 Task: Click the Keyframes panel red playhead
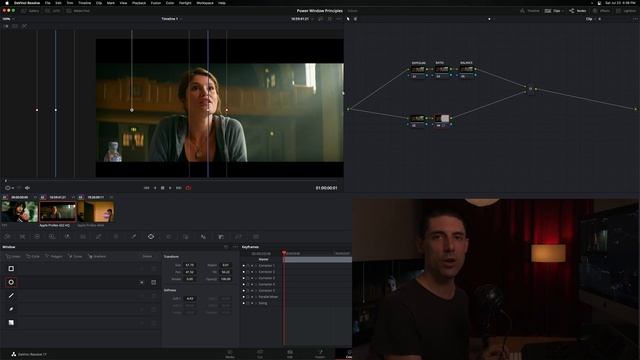pos(284,253)
